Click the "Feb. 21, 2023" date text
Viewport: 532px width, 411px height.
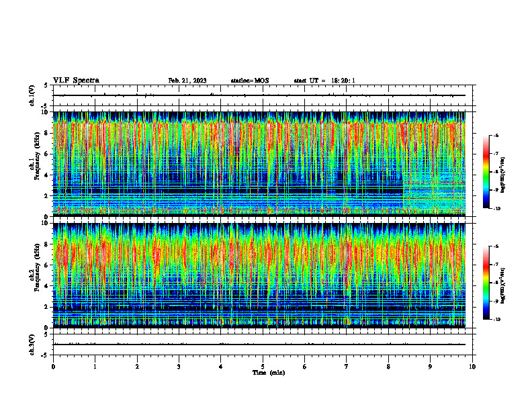187,81
